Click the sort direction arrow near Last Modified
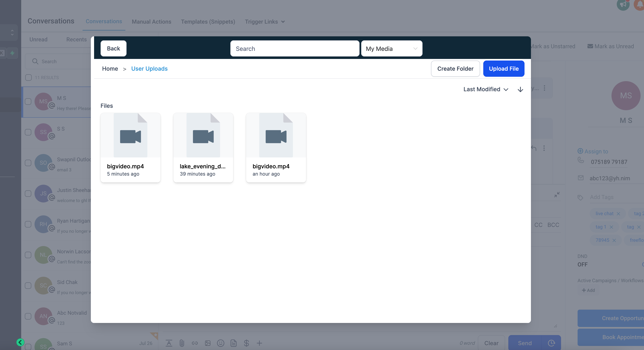Screen dimensions: 644x350 pos(520,89)
